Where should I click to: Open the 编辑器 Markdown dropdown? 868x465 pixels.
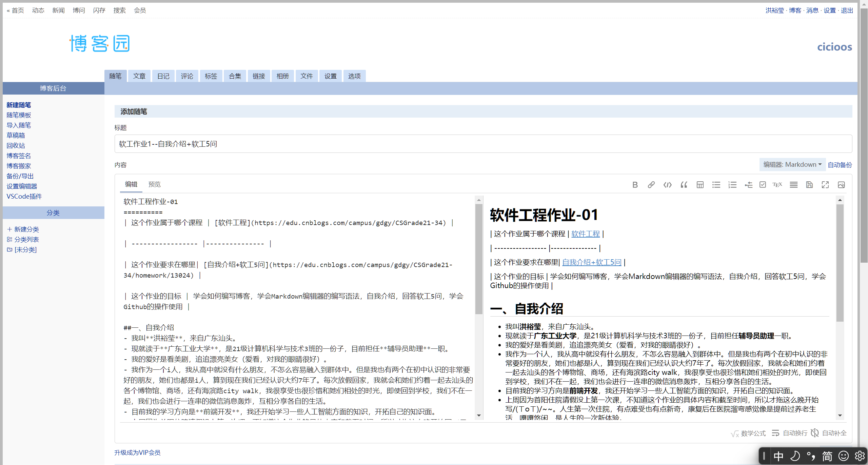coord(792,165)
